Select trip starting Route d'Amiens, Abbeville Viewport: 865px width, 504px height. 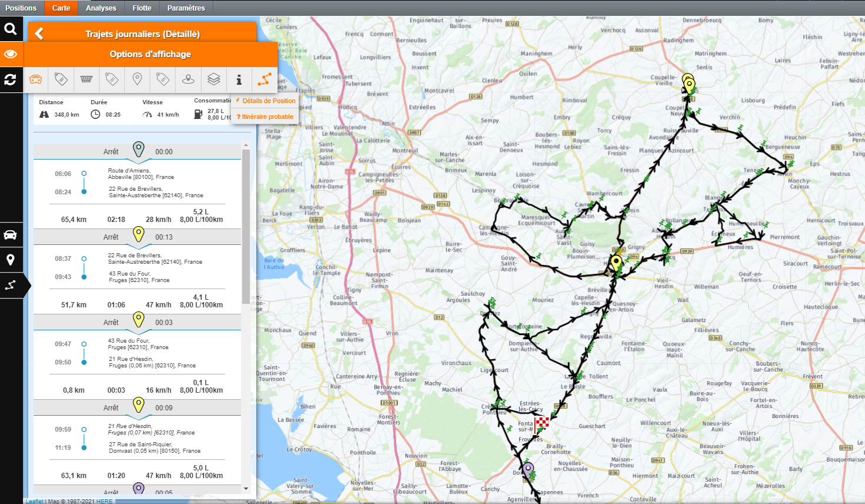pos(141,174)
